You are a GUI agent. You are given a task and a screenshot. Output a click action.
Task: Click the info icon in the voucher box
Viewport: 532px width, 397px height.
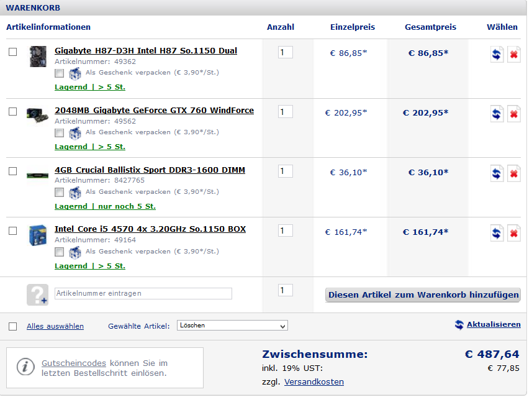click(x=25, y=367)
